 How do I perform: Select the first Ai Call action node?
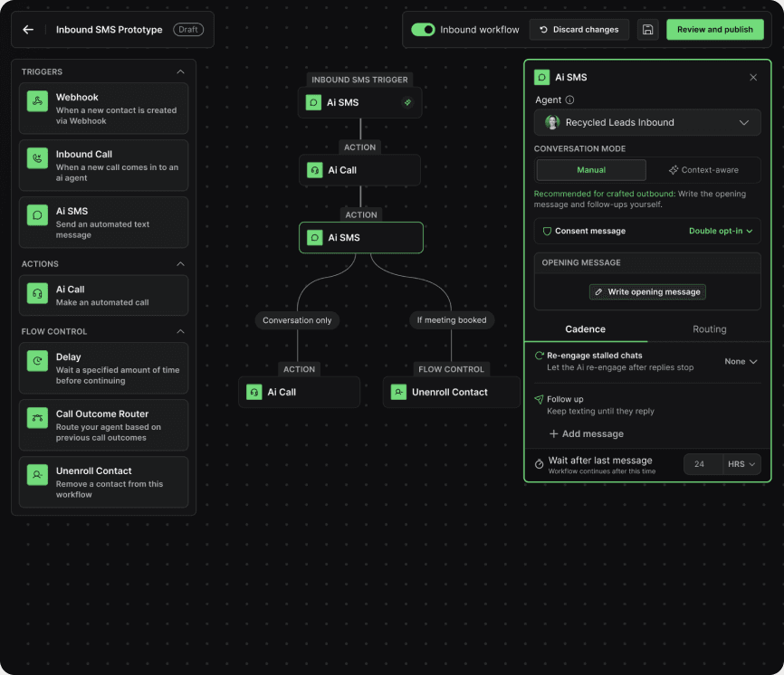[359, 170]
